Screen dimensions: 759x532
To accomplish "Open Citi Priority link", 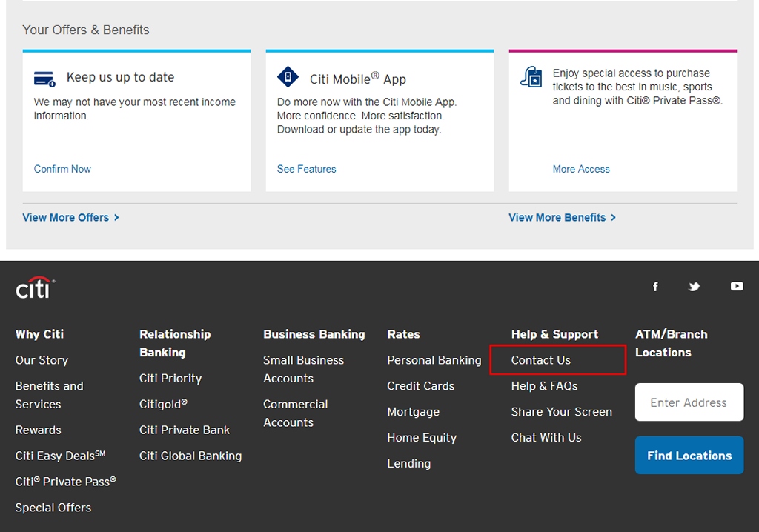I will coord(170,379).
